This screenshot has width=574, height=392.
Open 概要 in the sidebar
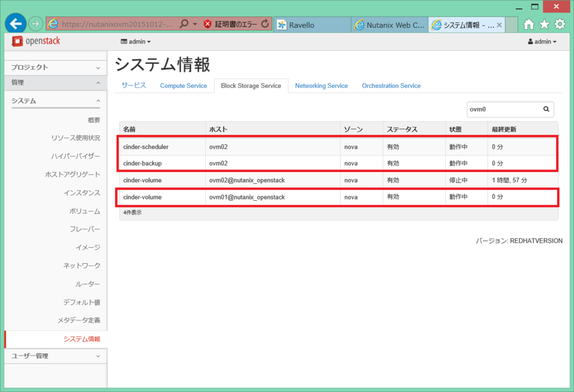94,120
